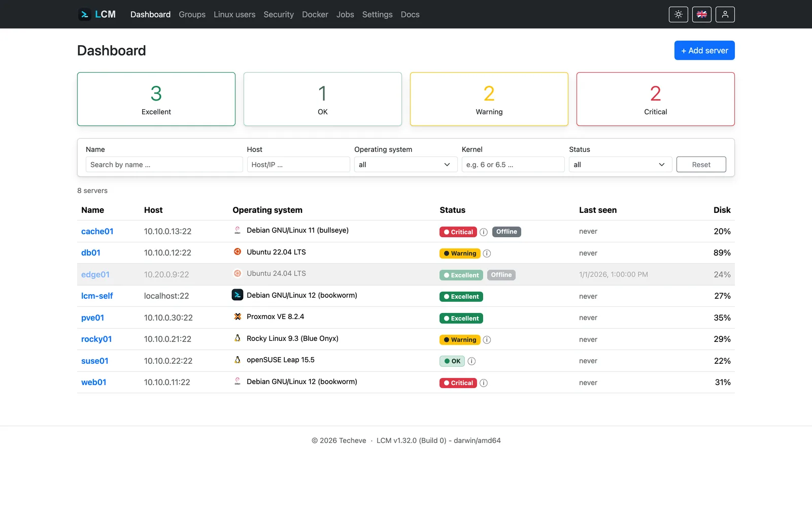Filter by the Critical summary card
The height and width of the screenshot is (508, 812).
coord(656,99)
